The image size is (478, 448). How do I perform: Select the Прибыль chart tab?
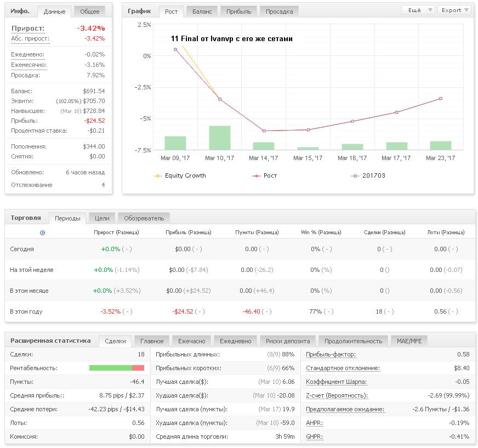point(238,12)
